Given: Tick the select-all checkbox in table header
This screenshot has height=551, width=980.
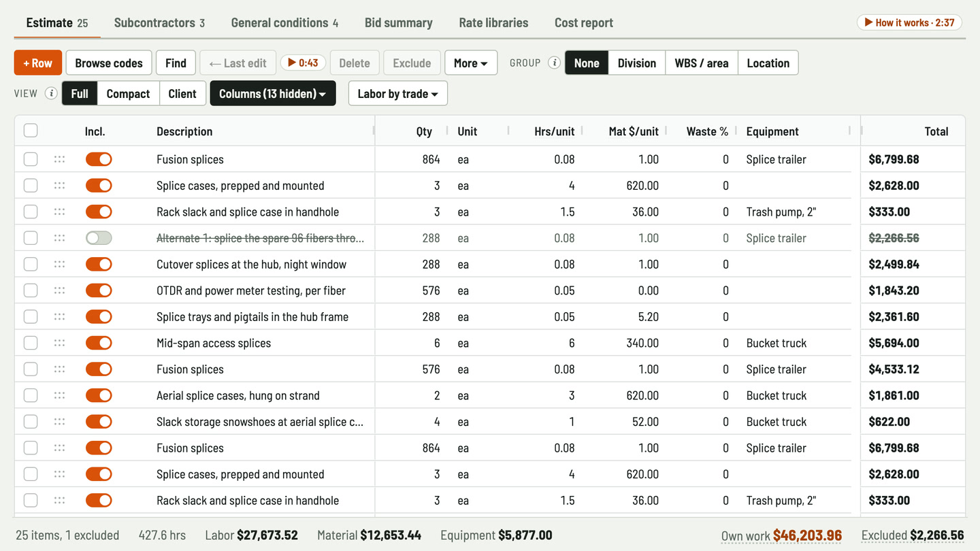Looking at the screenshot, I should click(31, 131).
